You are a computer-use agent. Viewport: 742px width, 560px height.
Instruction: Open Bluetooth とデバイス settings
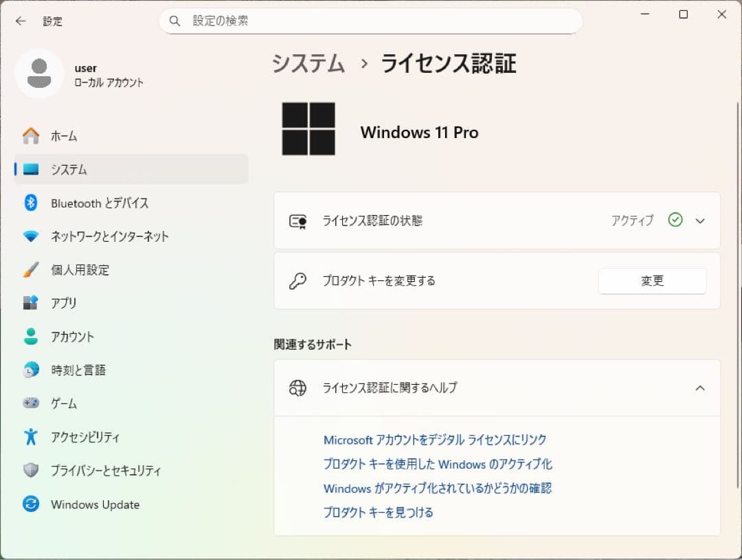[33, 203]
